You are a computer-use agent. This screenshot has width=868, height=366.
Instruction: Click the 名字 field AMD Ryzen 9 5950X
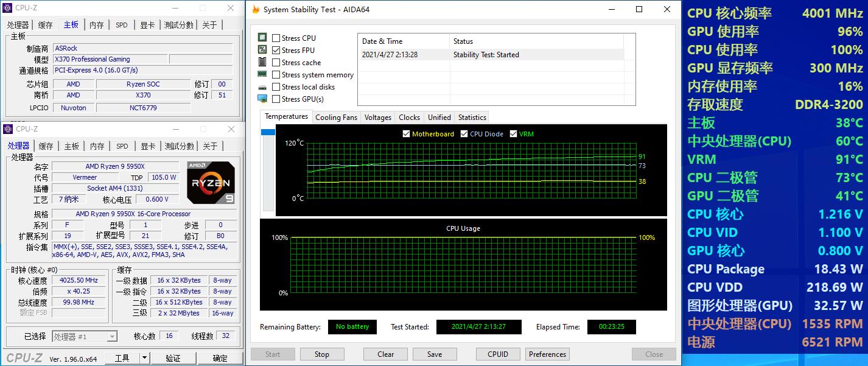pyautogui.click(x=115, y=166)
